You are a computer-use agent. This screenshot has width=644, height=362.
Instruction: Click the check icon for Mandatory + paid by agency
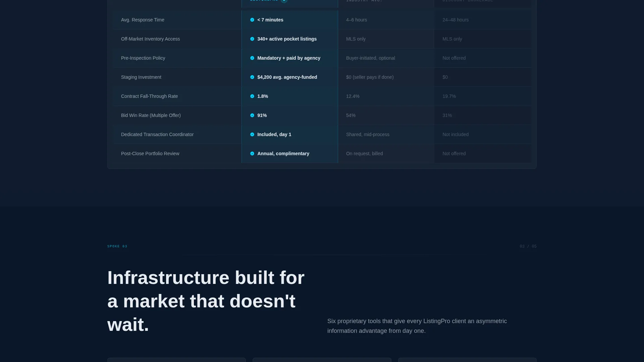[252, 58]
